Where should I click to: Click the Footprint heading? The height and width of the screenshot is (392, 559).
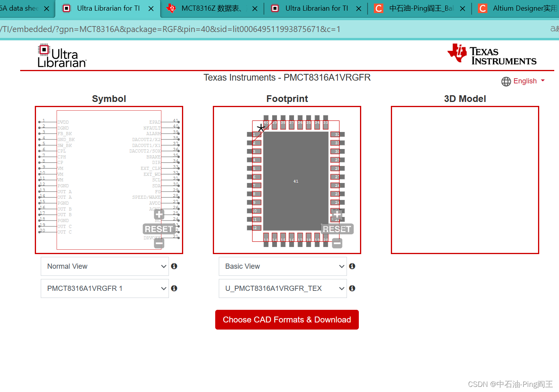point(287,99)
